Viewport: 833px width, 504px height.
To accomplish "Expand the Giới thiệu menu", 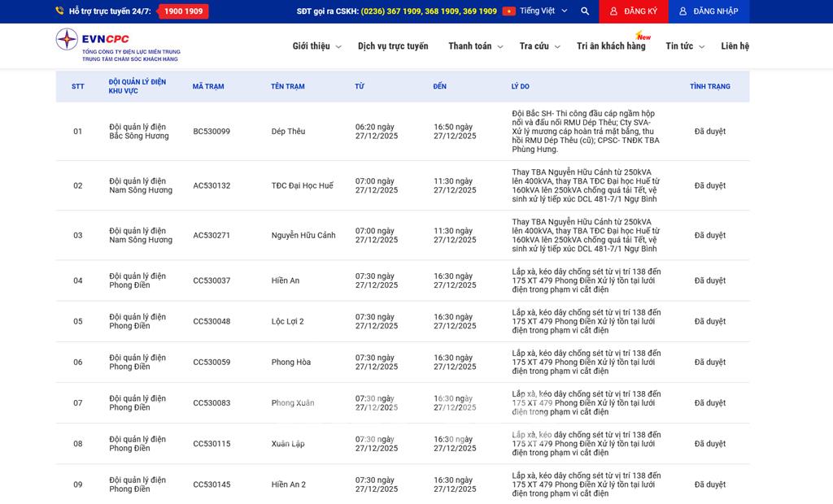I will [316, 46].
